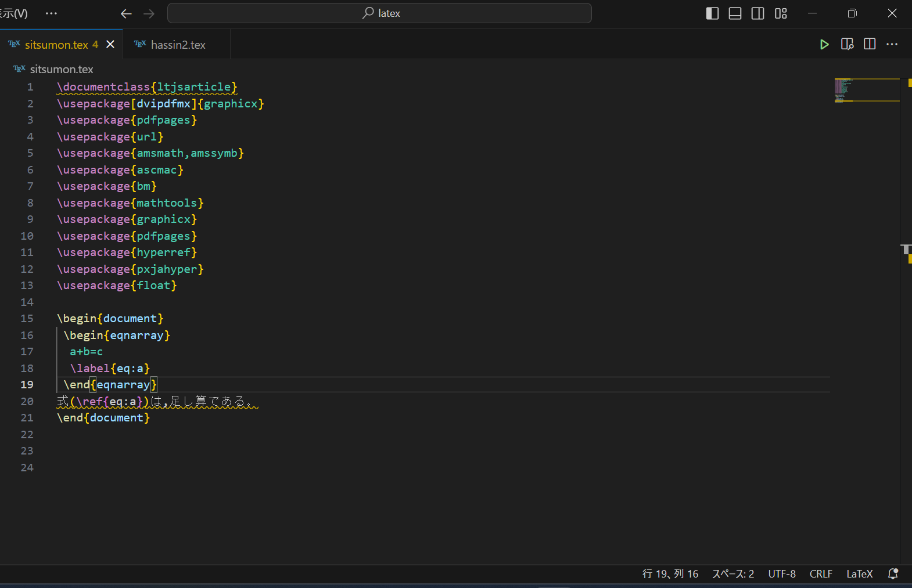Change the UTF-8 file encoding
This screenshot has height=588, width=912.
coord(782,574)
